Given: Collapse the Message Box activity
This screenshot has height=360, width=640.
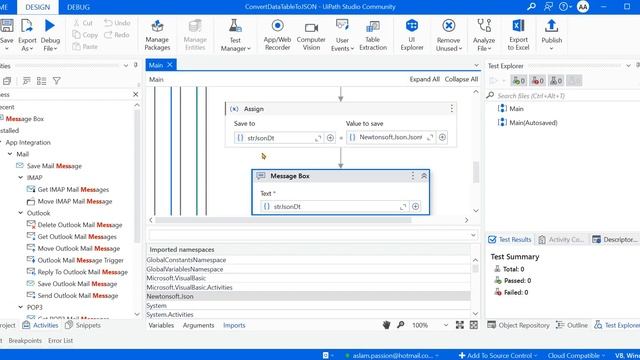Looking at the screenshot, I should [x=424, y=176].
